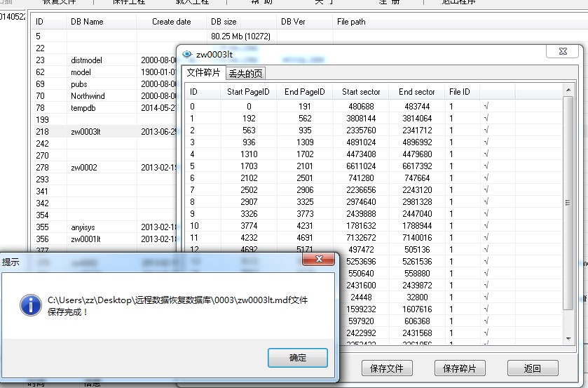Click the Start sector column header
This screenshot has width=588, height=388.
[x=361, y=92]
